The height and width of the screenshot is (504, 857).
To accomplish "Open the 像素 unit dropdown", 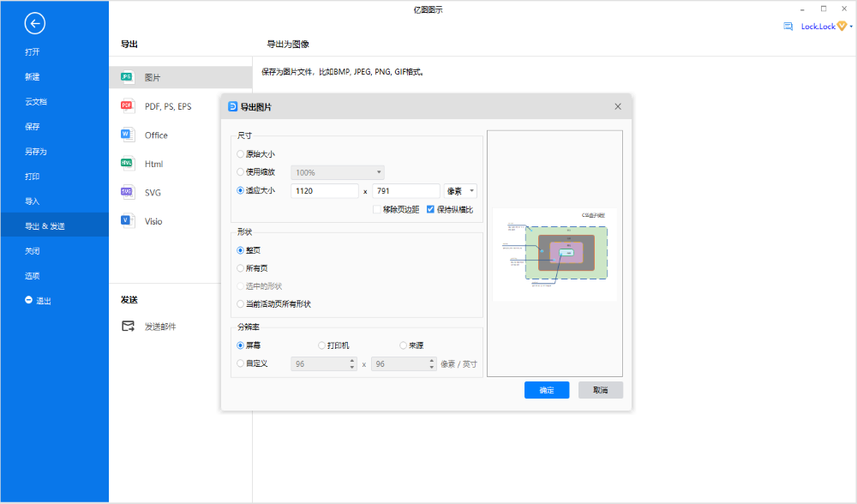I will [460, 191].
